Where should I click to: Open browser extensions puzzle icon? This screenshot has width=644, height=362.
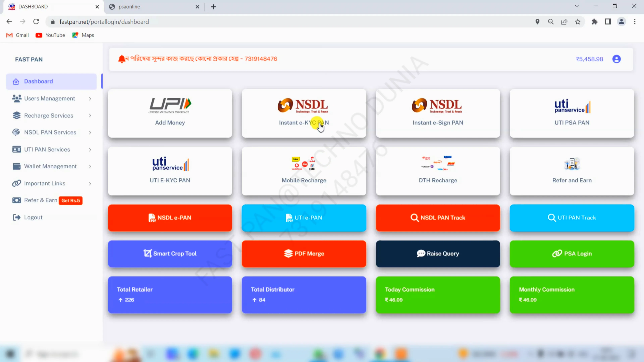pyautogui.click(x=594, y=22)
